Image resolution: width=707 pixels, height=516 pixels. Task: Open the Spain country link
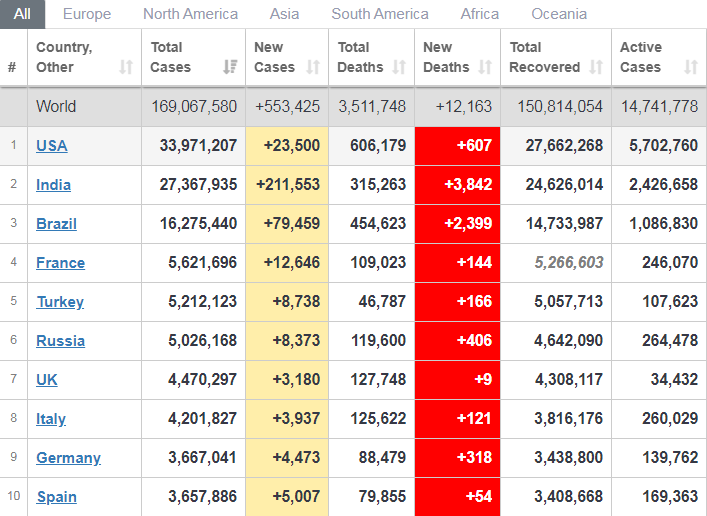coord(57,497)
